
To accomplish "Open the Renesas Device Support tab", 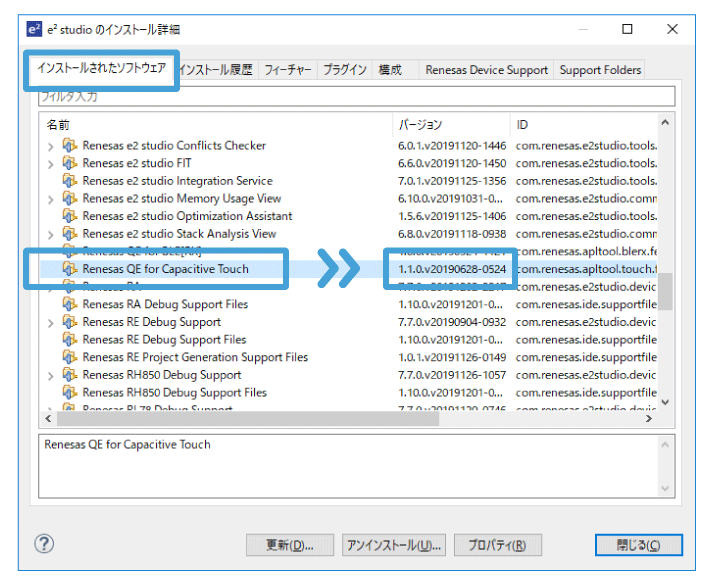I will [486, 70].
